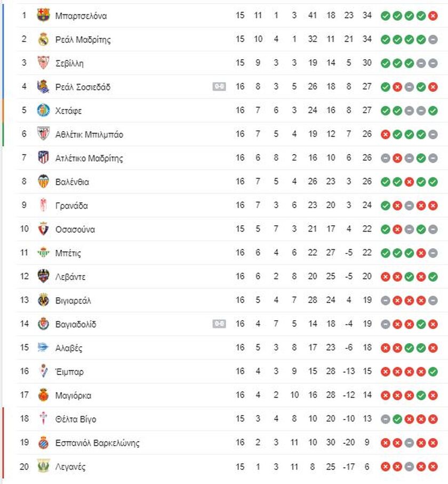This screenshot has width=448, height=484.
Task: Click live 0-0 score badge for Βαγιαδολίδ
Action: click(x=219, y=323)
